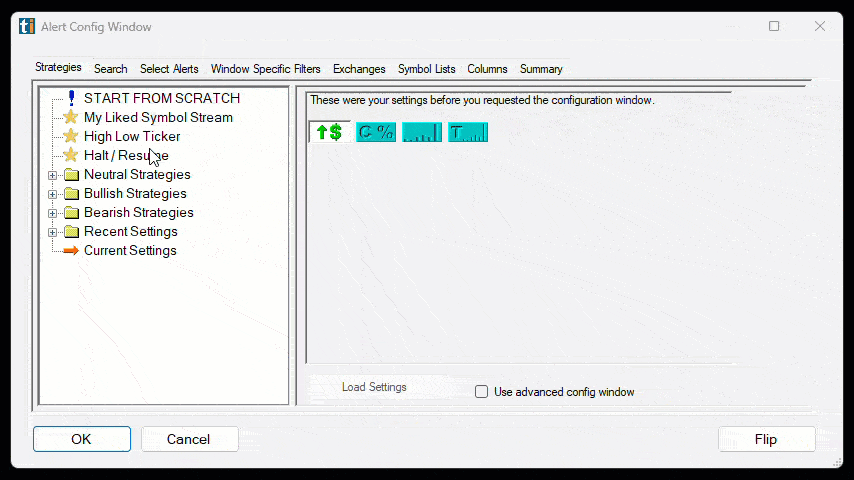
Task: Open the Columns tab
Action: point(487,69)
